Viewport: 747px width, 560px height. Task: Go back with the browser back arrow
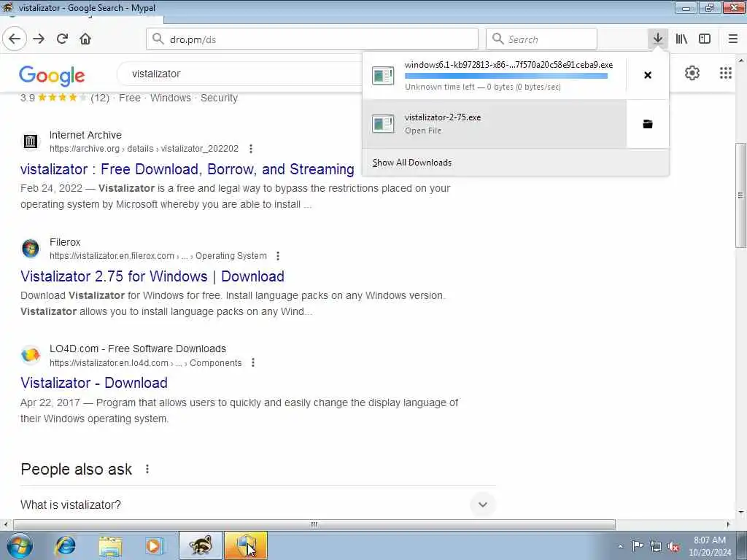coord(15,39)
